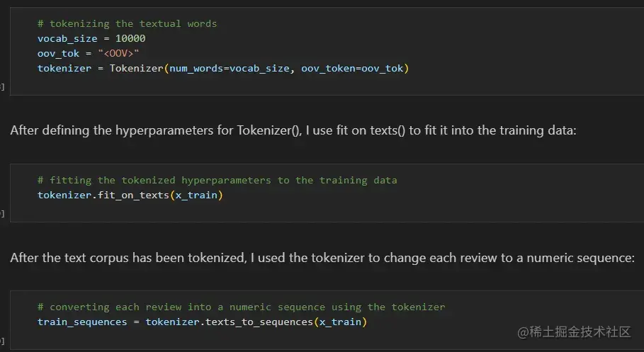Image resolution: width=644 pixels, height=352 pixels.
Task: Click the line "tokenizer.fit_on_texts(x_train)"
Action: 130,195
